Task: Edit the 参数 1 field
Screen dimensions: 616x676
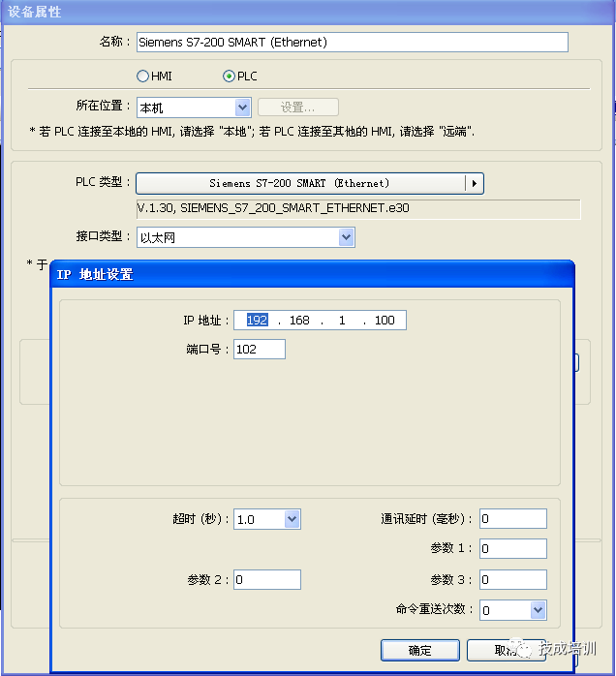Action: (x=513, y=548)
